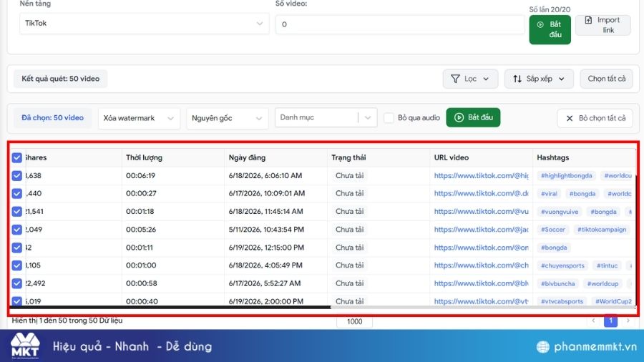The image size is (644, 362).
Task: Click the X icon in Bỏ chọn tất cả
Action: (x=570, y=118)
